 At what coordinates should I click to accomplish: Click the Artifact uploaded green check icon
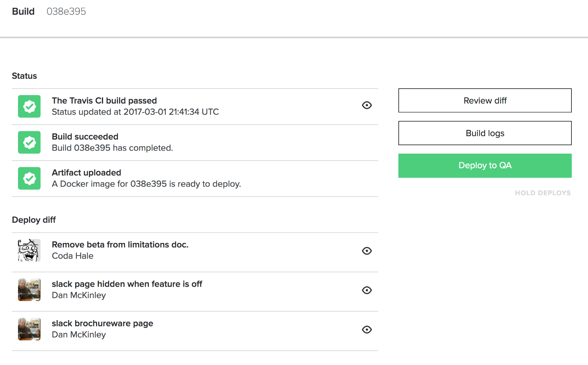[29, 179]
